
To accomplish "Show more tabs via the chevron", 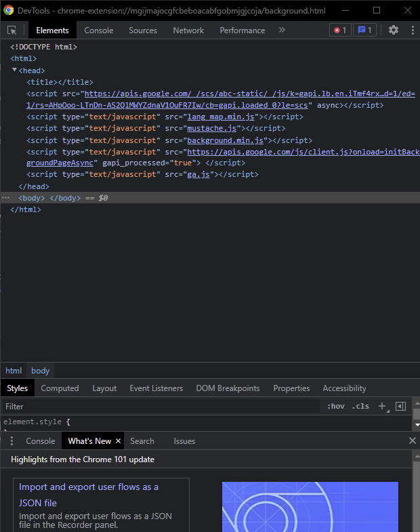I will click(x=282, y=30).
